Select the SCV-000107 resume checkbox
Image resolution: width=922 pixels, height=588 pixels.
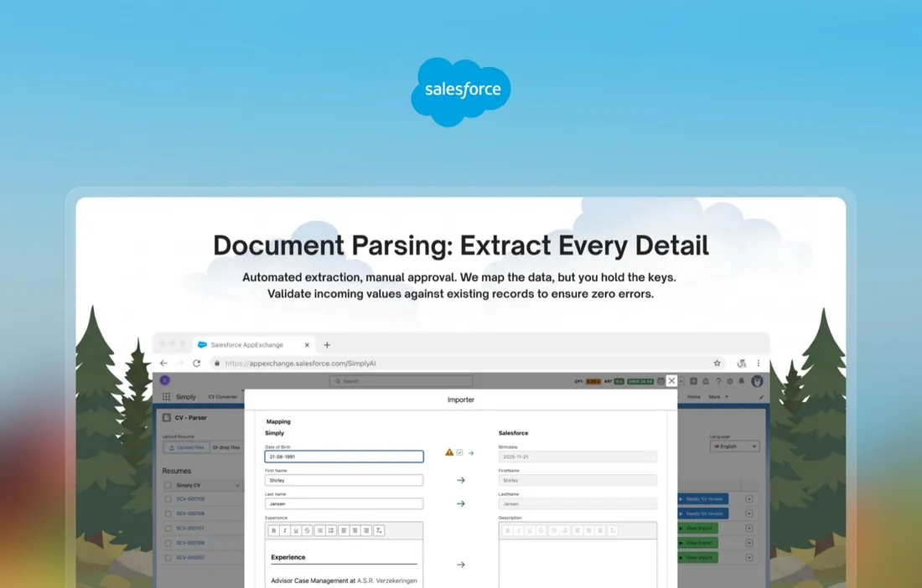(x=168, y=528)
